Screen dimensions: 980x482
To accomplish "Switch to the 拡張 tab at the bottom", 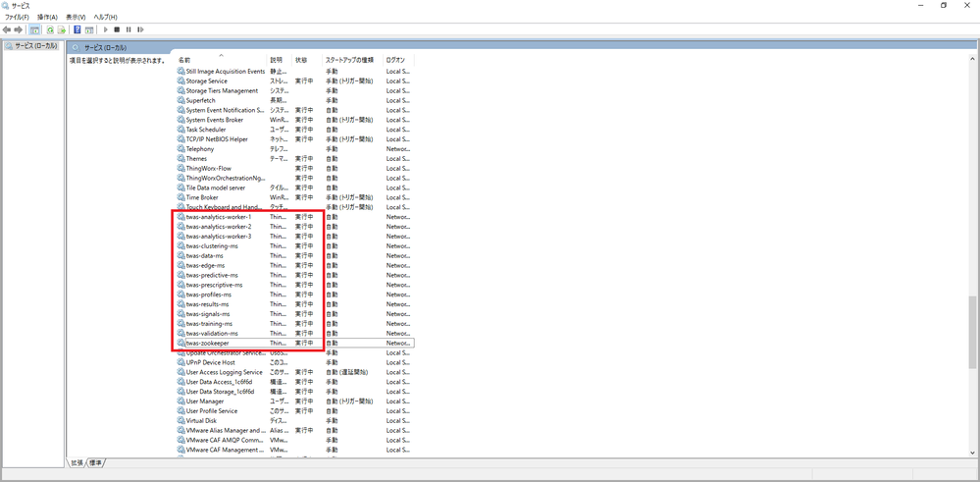I will (77, 462).
